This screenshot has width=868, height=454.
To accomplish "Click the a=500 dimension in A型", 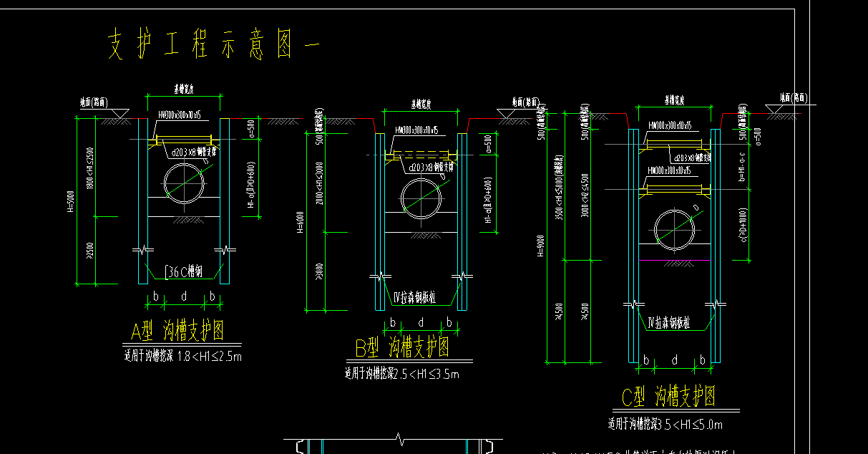I will pyautogui.click(x=250, y=129).
